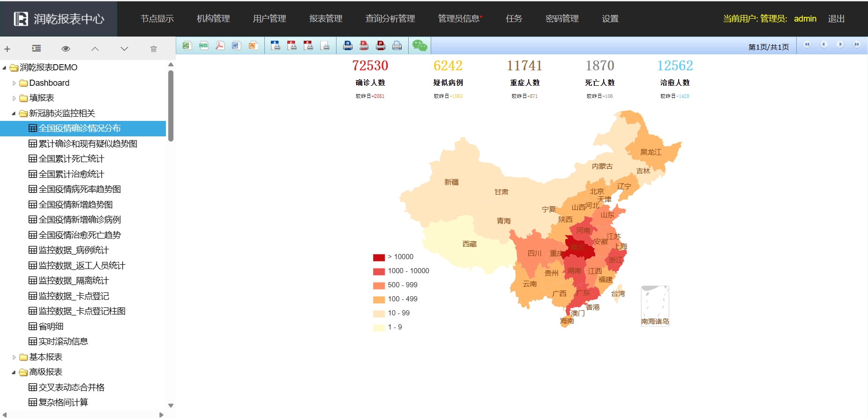Export report to Excel icon
868x418 pixels.
(187, 45)
